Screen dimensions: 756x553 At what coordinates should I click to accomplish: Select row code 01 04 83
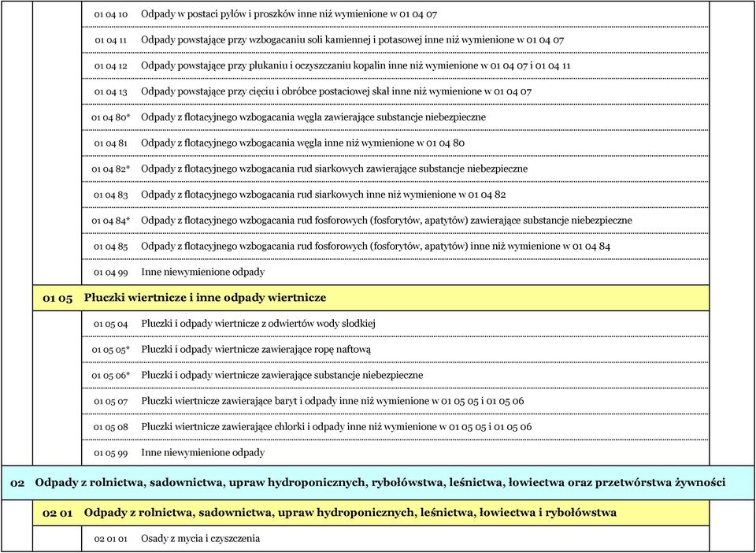[x=111, y=195]
